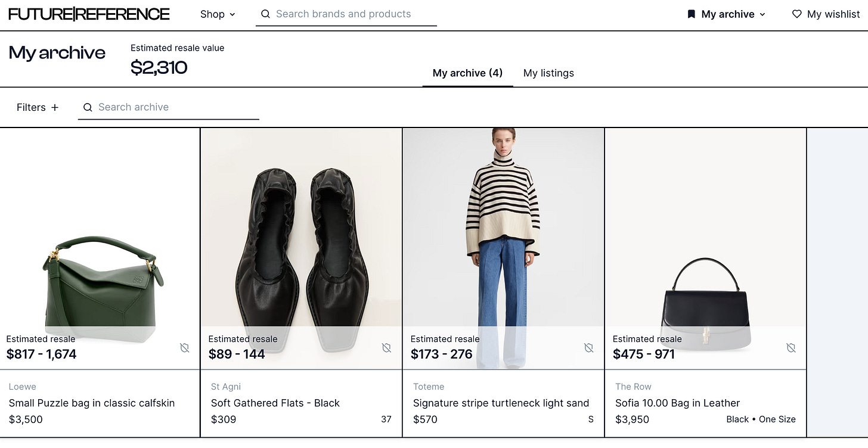Switch to the My listings tab

click(548, 73)
